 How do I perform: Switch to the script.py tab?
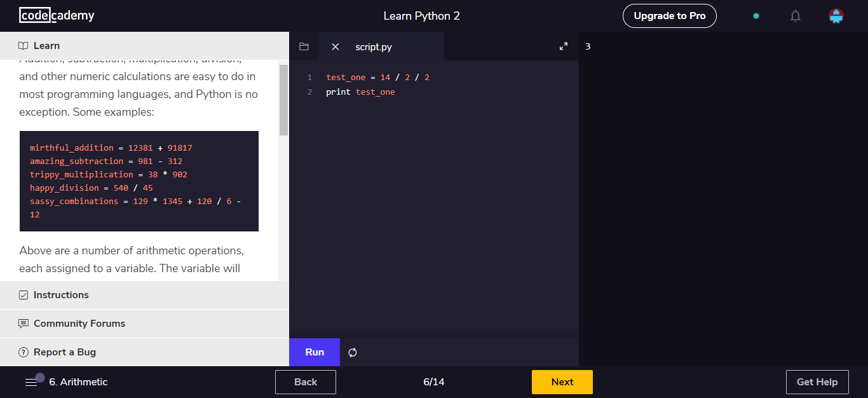click(373, 46)
